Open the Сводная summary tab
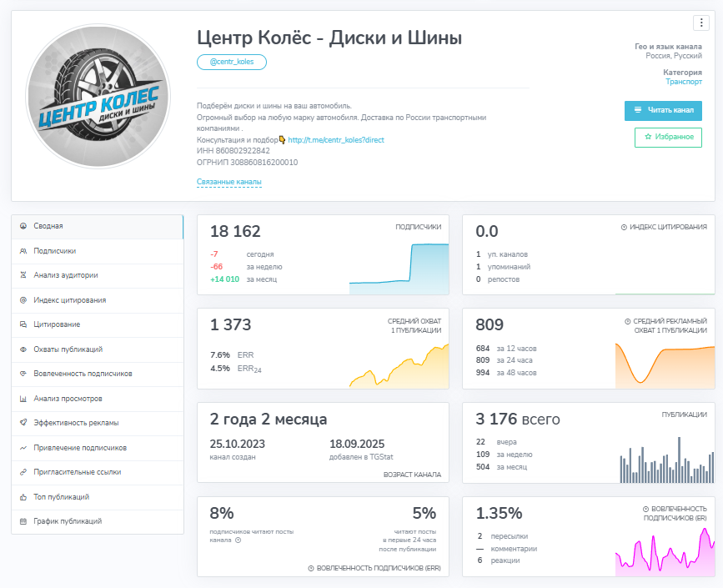 (x=97, y=226)
